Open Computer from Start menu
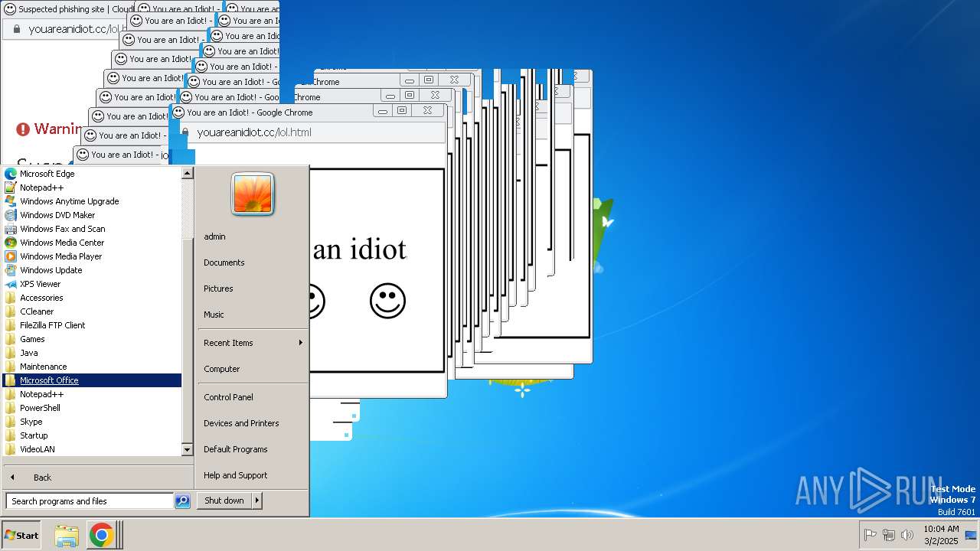Screen dimensions: 980x551 (252, 369)
